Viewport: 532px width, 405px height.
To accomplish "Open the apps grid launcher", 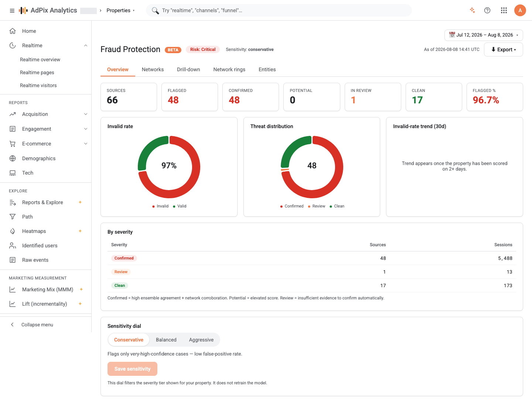I will (504, 10).
